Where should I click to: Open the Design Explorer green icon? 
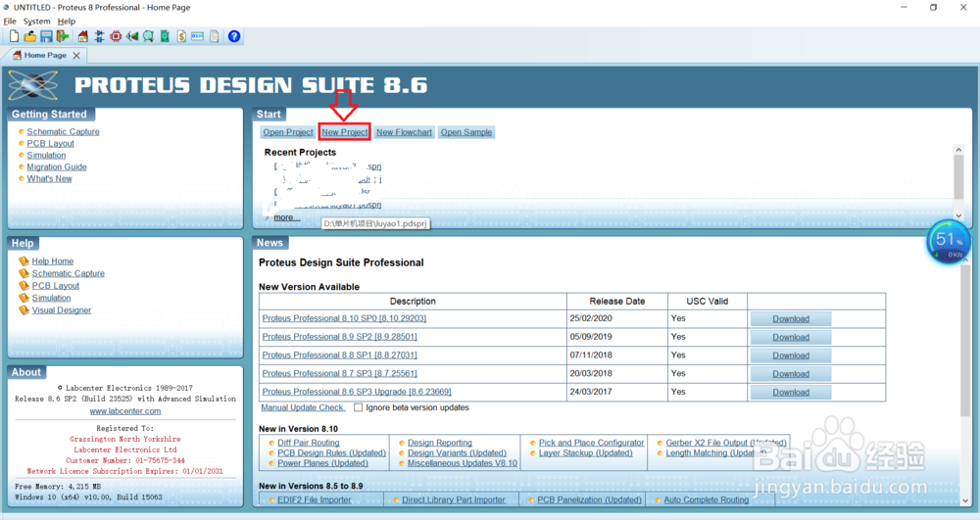(x=165, y=36)
